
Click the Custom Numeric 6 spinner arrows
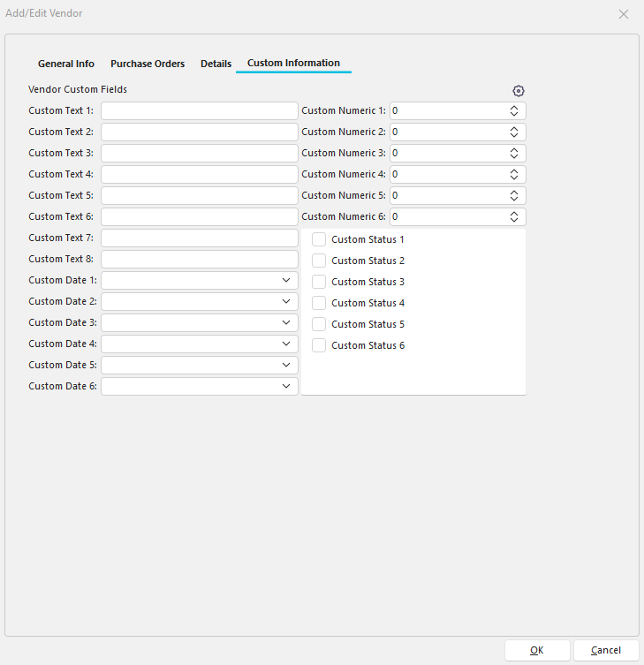(x=514, y=217)
